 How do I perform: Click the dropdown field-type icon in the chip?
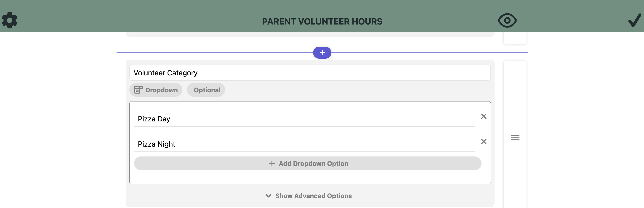pos(138,90)
